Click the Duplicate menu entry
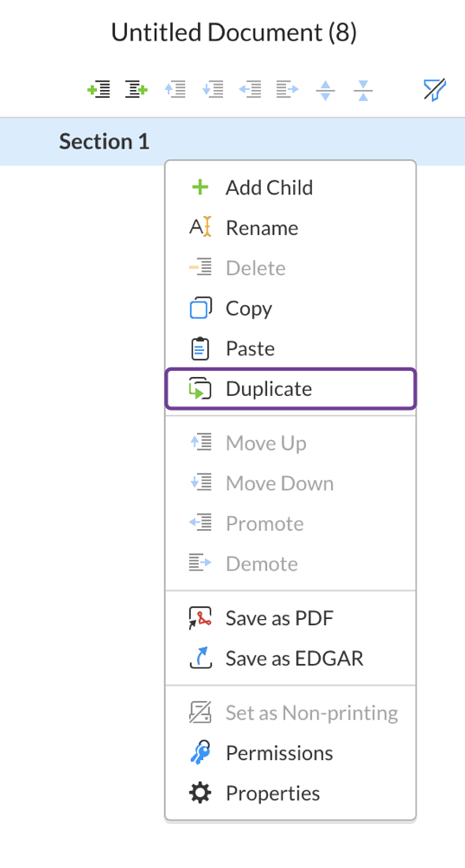 (290, 389)
